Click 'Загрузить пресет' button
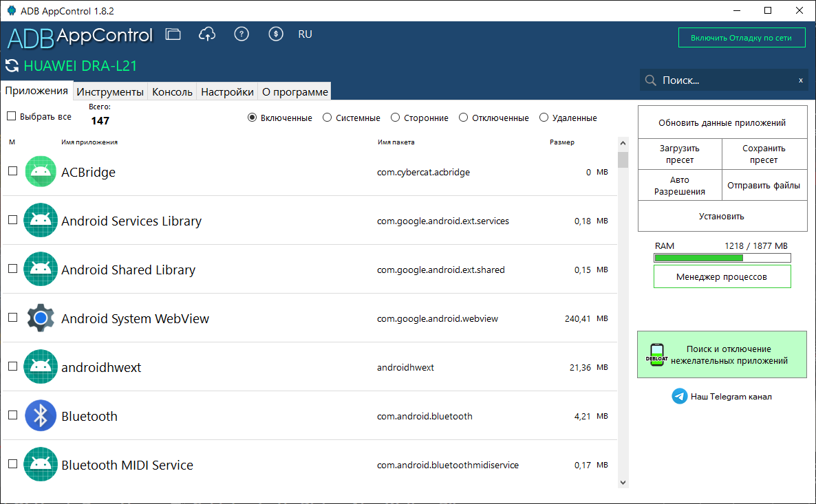Screen dimensions: 816x504 pos(680,154)
